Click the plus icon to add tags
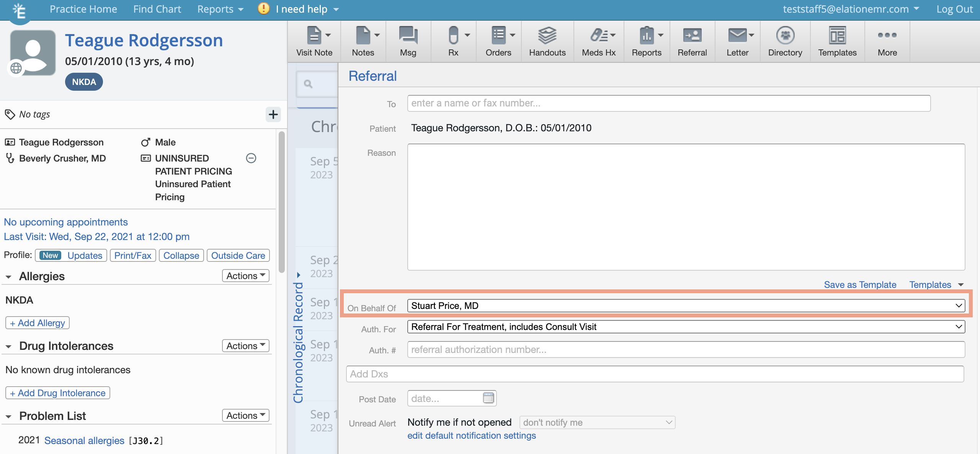 (x=273, y=114)
